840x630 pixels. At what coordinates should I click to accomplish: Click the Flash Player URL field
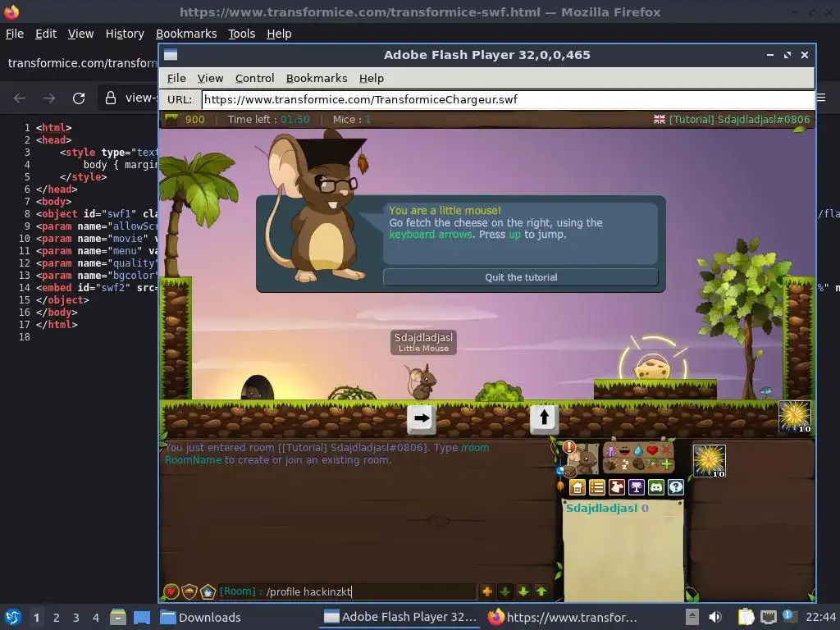pos(508,99)
